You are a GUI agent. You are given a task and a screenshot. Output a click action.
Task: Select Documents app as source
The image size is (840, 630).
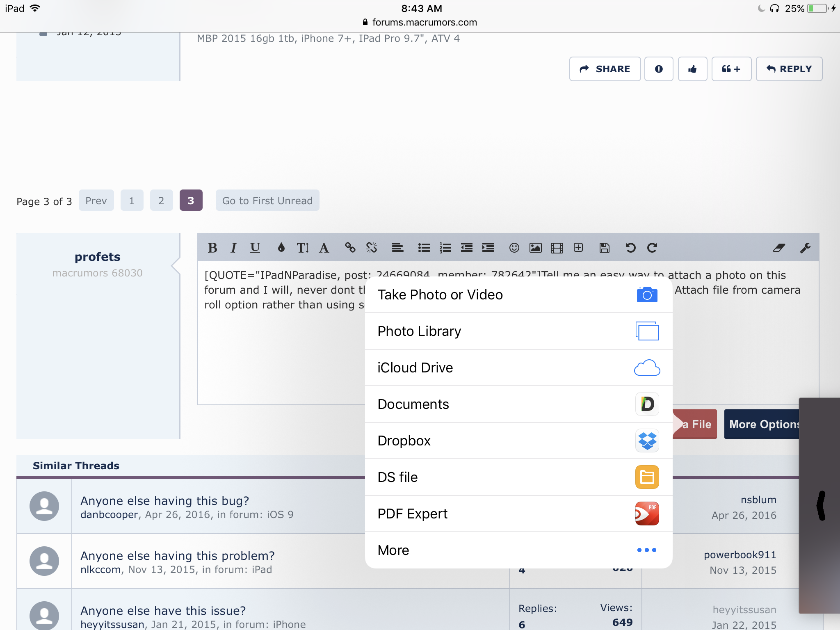[518, 404]
